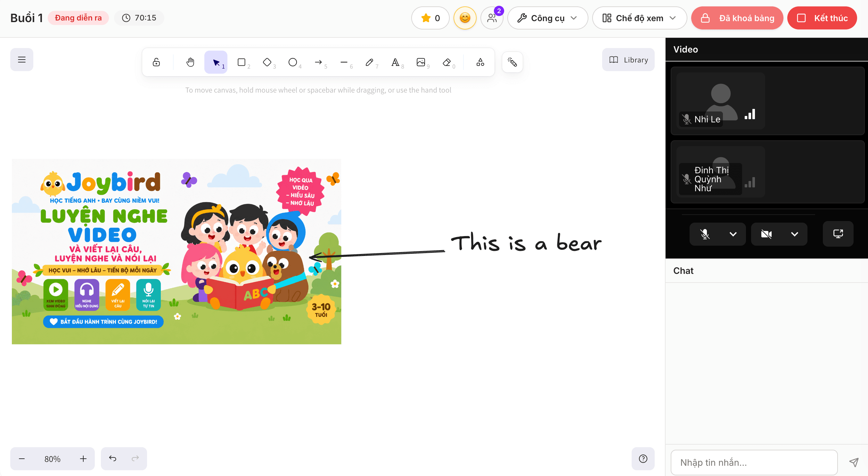
Task: Open the Library panel
Action: (x=628, y=60)
